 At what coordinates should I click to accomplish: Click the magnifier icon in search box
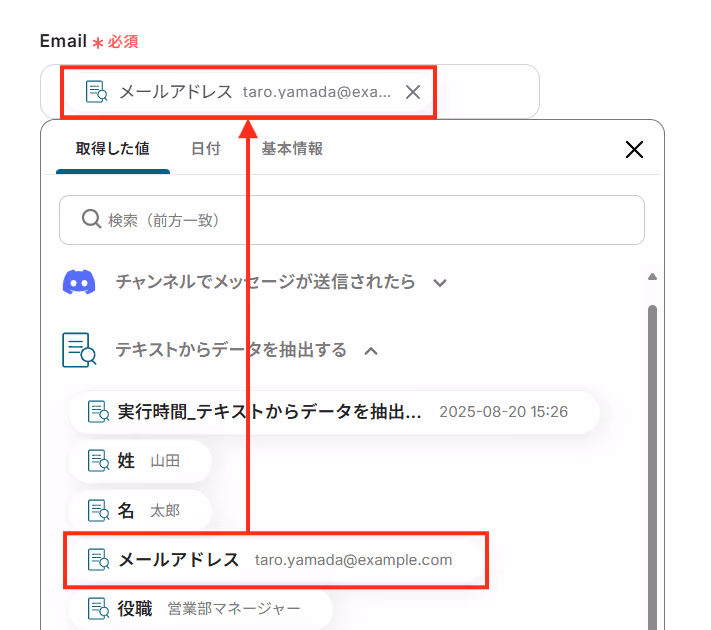[x=91, y=219]
